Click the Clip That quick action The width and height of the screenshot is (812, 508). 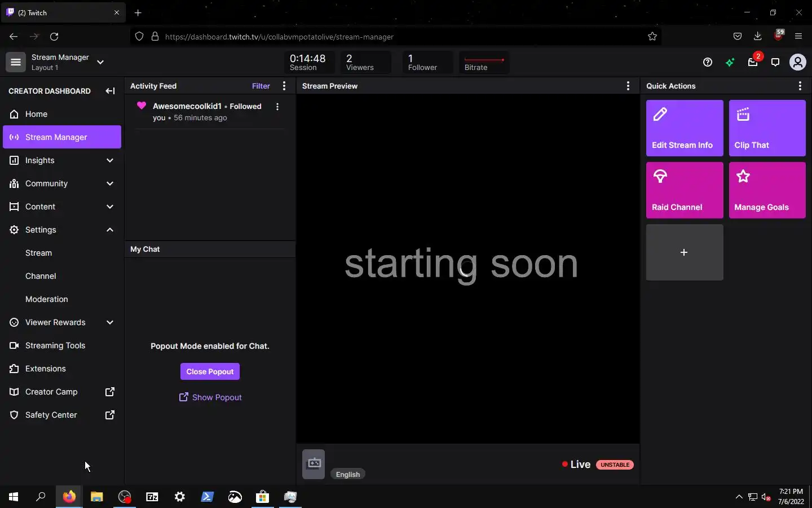click(x=767, y=128)
